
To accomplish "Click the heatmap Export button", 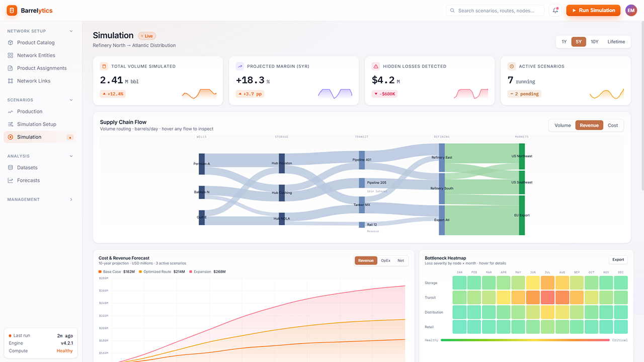I will point(618,260).
